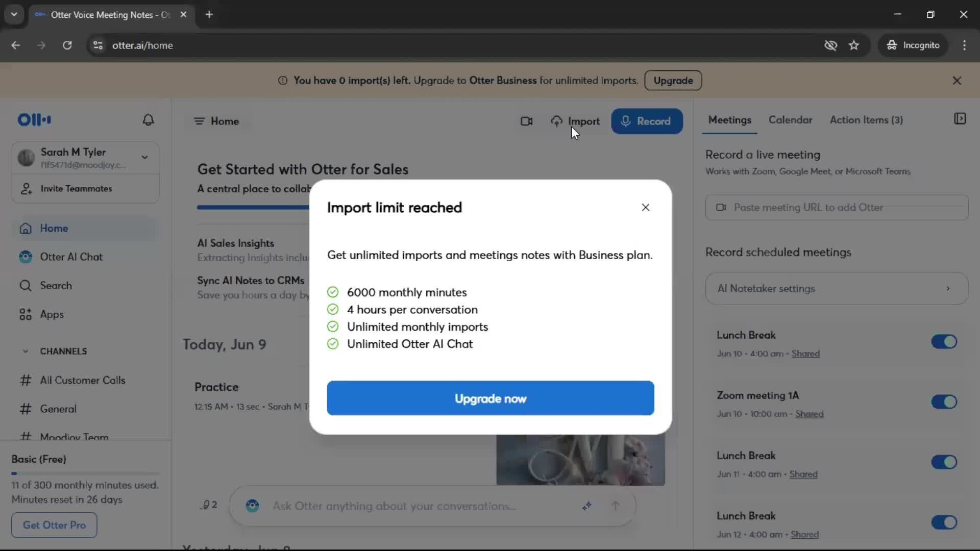Open All Customer Calls channel
The image size is (980, 551).
85,380
